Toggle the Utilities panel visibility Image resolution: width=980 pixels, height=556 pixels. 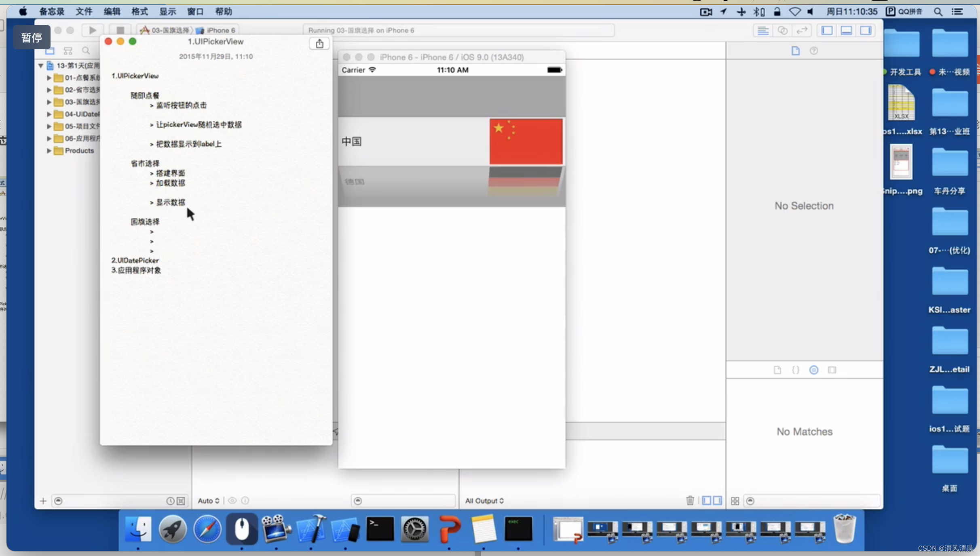point(866,30)
